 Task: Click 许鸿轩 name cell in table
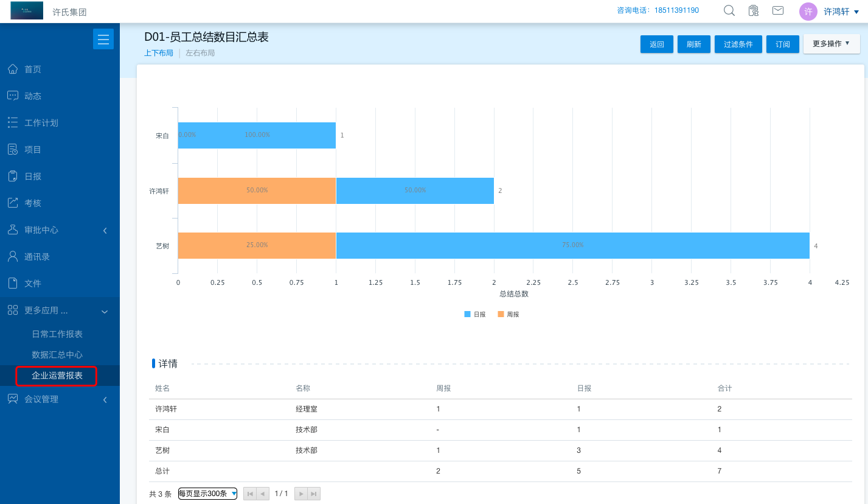166,409
